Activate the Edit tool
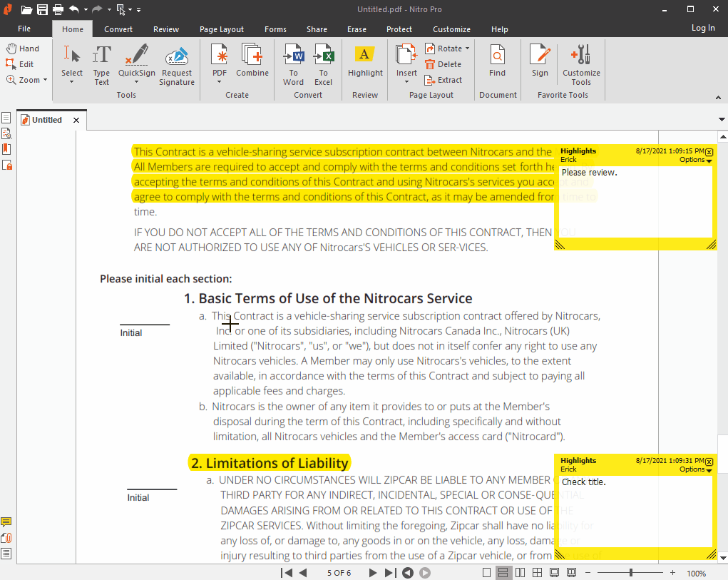This screenshot has width=728, height=580. [x=19, y=64]
